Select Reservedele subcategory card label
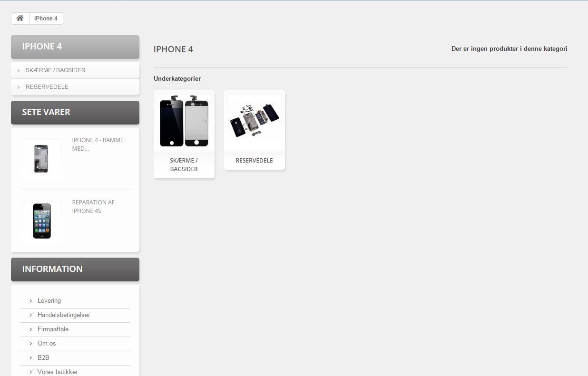The height and width of the screenshot is (376, 588). pos(255,160)
